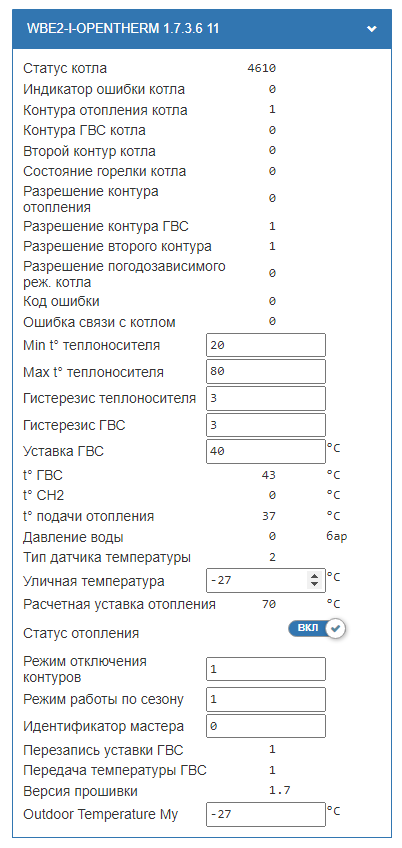
Task: Select the Гистерезис теплоносителя input
Action: pos(266,399)
